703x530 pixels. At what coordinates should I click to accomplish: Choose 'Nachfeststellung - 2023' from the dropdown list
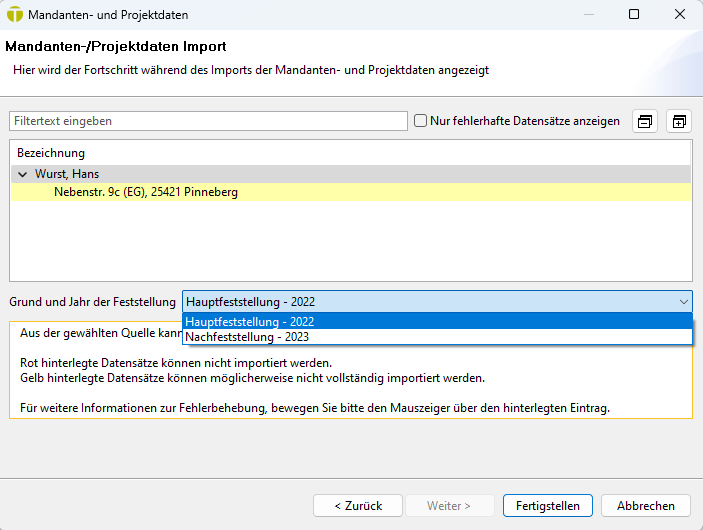point(249,337)
